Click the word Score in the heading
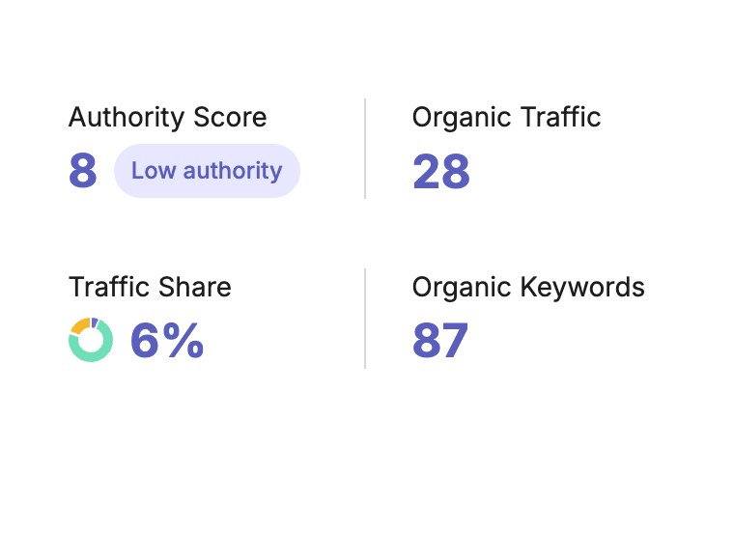The width and height of the screenshot is (734, 560). pos(230,117)
